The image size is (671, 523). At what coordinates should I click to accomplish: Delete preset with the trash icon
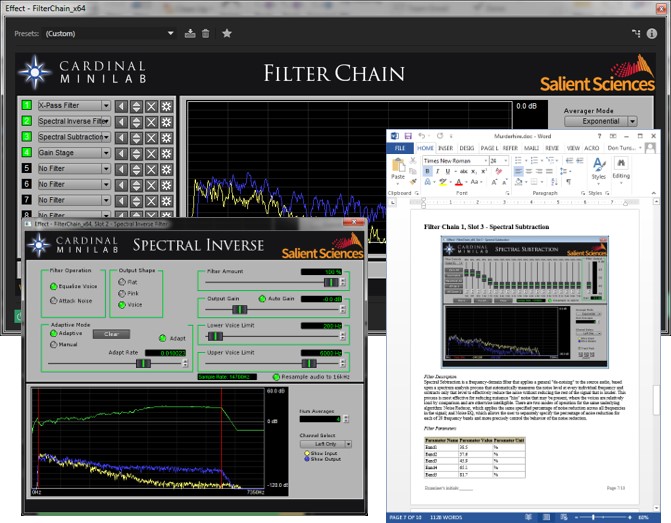206,33
